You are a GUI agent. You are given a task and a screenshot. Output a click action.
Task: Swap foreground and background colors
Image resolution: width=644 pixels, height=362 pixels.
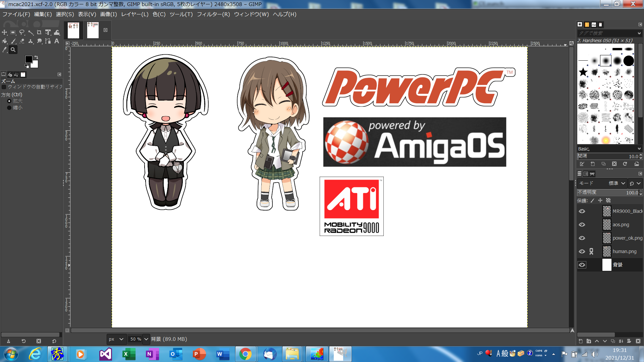[36, 57]
